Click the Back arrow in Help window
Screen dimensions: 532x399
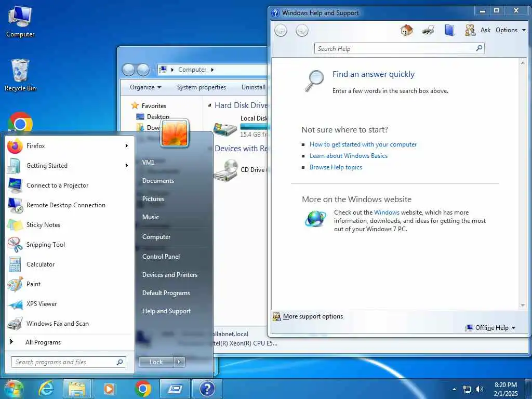point(281,31)
